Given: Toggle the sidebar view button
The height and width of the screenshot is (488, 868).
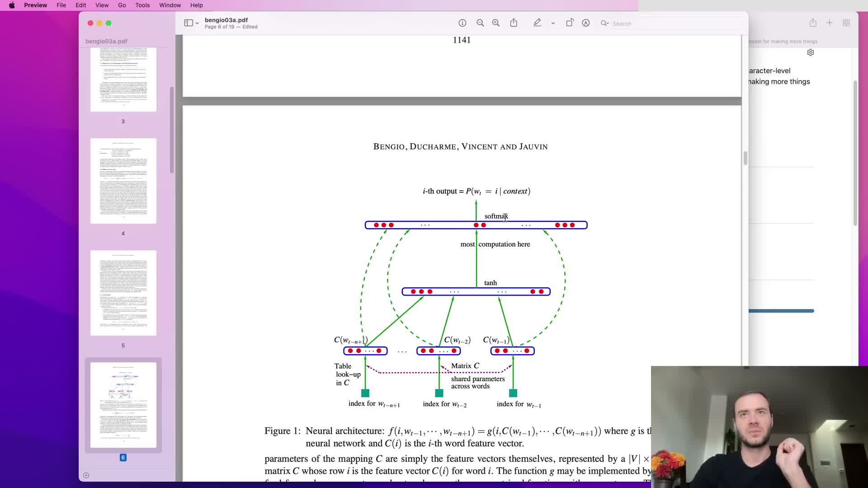Looking at the screenshot, I should pos(188,23).
